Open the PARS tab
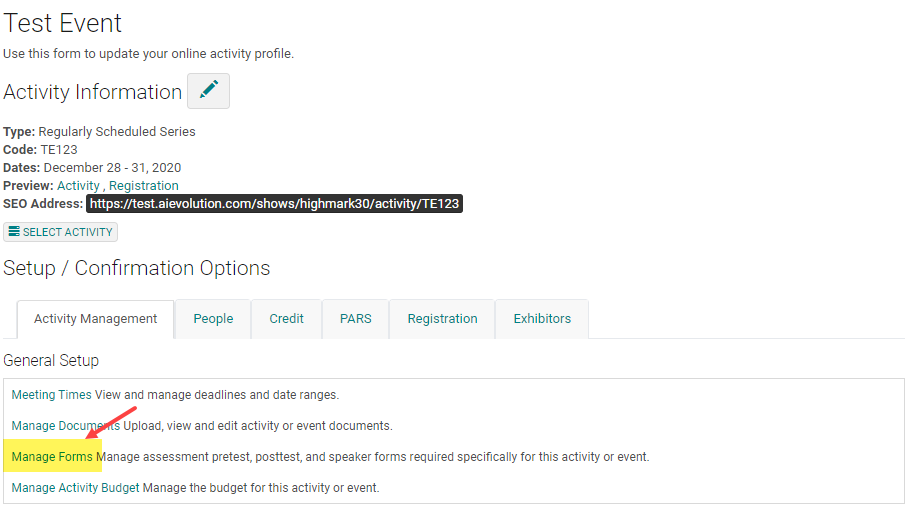Viewport: 914px width, 515px height. click(x=356, y=319)
